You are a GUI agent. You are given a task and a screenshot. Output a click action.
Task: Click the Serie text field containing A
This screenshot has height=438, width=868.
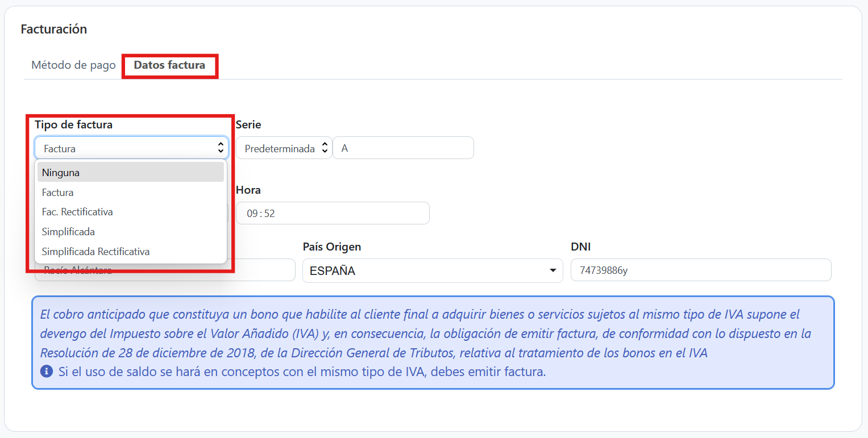coord(402,148)
